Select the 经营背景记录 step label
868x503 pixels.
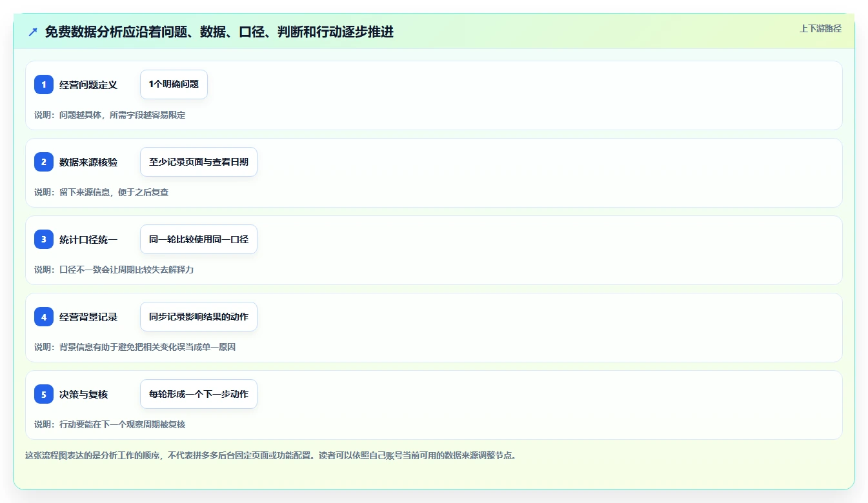(88, 317)
